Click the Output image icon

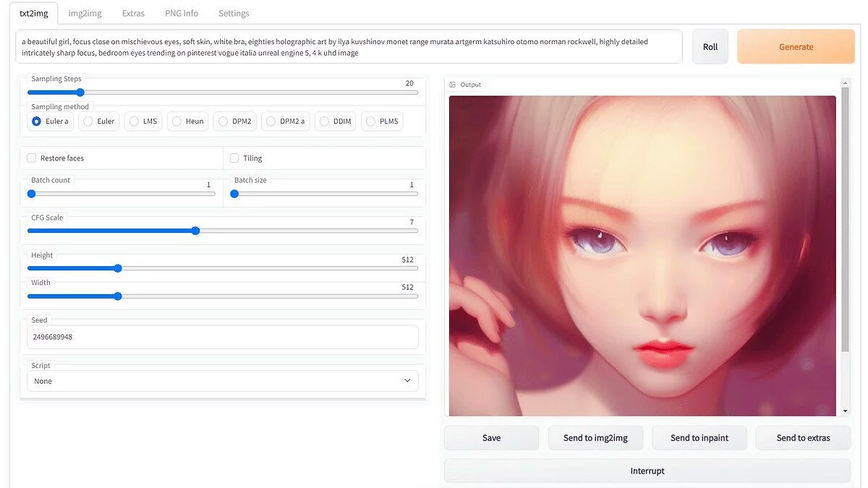(453, 85)
